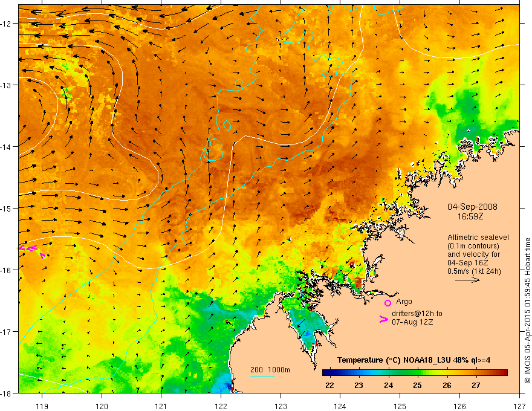Click the '126' longitude axis label
This screenshot has width=532, height=411.
[x=459, y=406]
